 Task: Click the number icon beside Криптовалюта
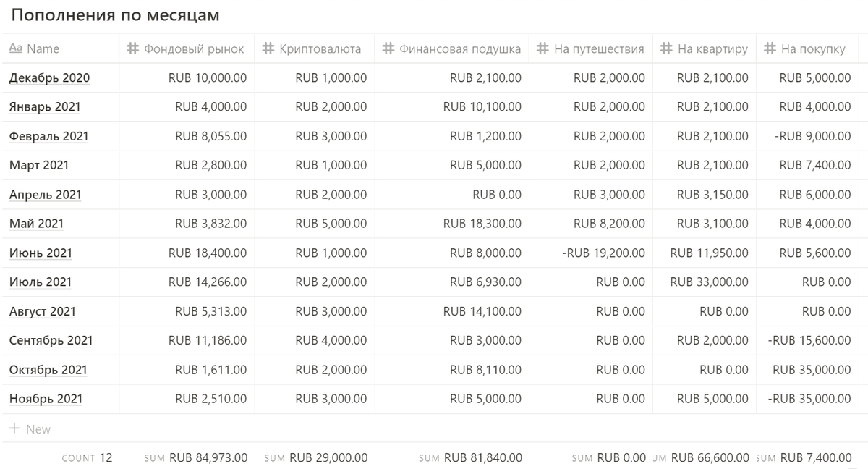(268, 48)
